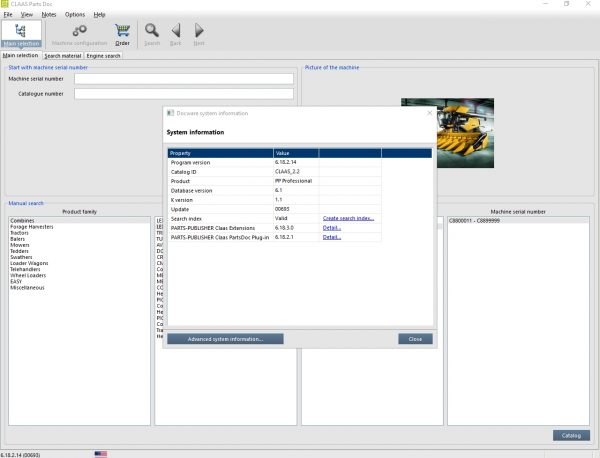
Task: Click the Close button in dialog
Action: [415, 339]
